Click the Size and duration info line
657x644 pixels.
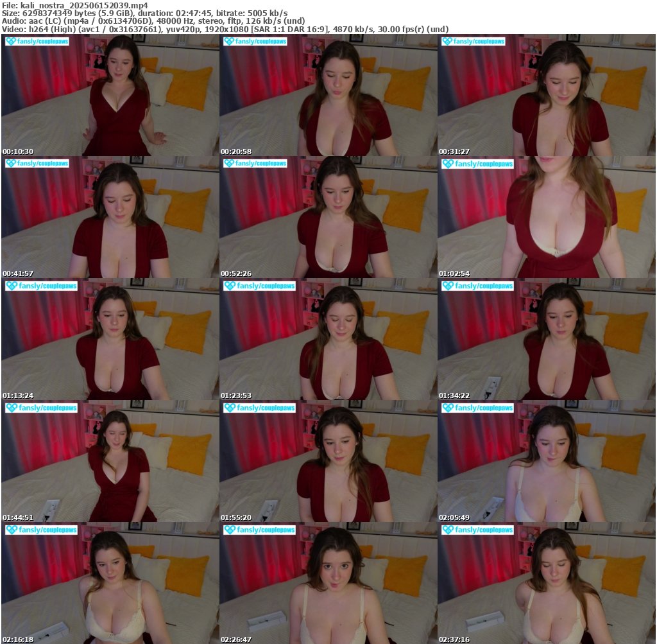[144, 13]
